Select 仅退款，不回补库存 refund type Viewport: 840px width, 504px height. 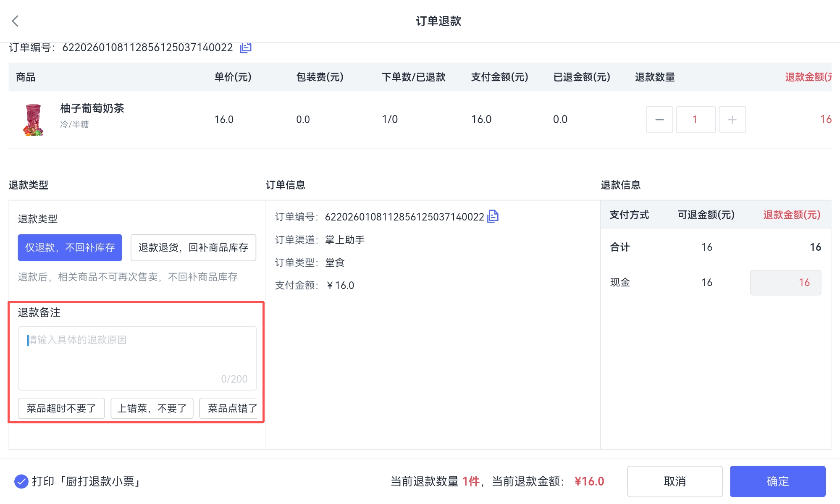[70, 247]
